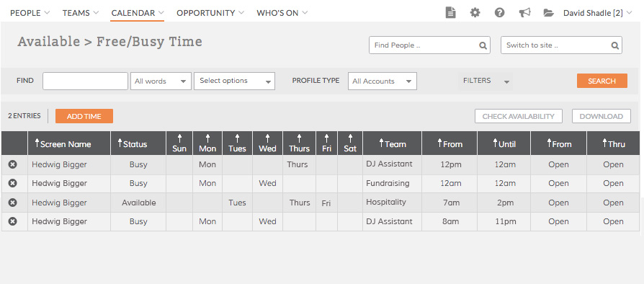The image size is (644, 284).
Task: Click the orange SEARCH button
Action: (601, 81)
